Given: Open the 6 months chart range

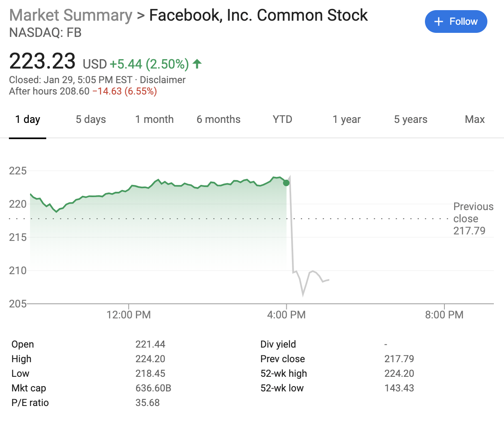Looking at the screenshot, I should pyautogui.click(x=219, y=119).
